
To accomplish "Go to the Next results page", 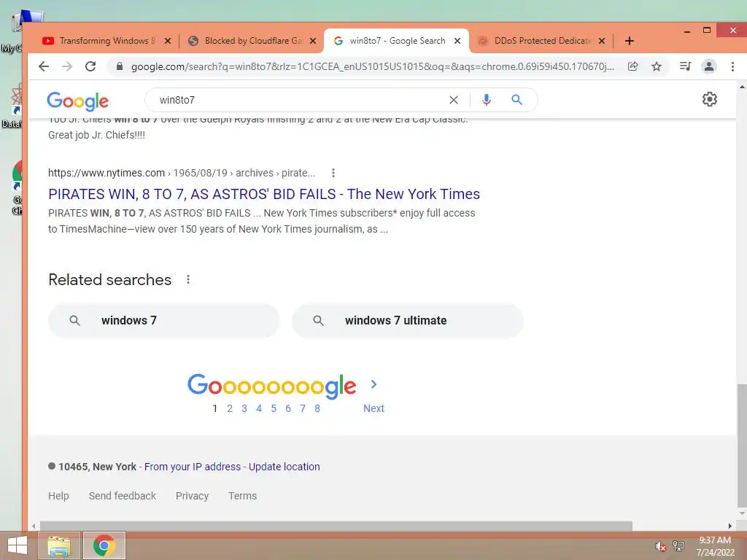I will 373,408.
